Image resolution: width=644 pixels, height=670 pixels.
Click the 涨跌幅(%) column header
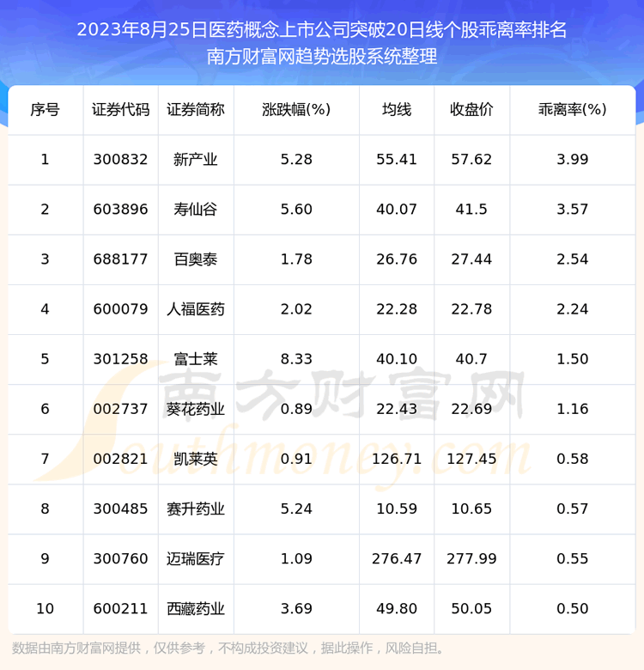[296, 110]
